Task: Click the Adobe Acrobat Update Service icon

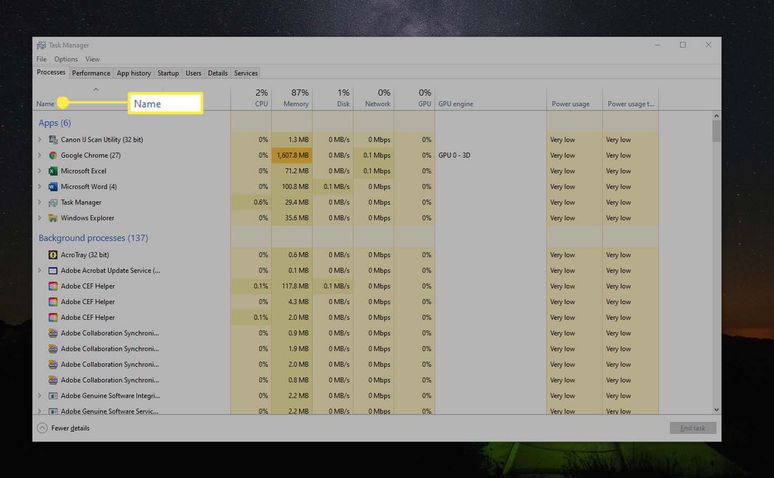Action: 53,271
